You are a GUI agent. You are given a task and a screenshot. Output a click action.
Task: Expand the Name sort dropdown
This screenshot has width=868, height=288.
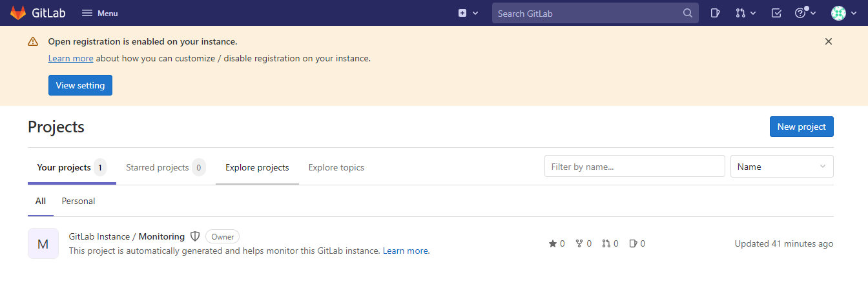pos(782,166)
